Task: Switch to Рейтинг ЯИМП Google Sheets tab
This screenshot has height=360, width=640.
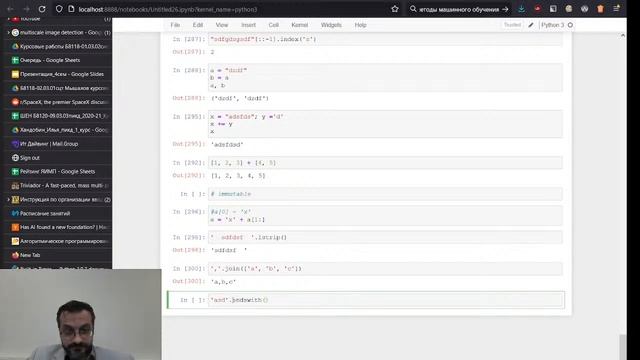Action: point(60,171)
